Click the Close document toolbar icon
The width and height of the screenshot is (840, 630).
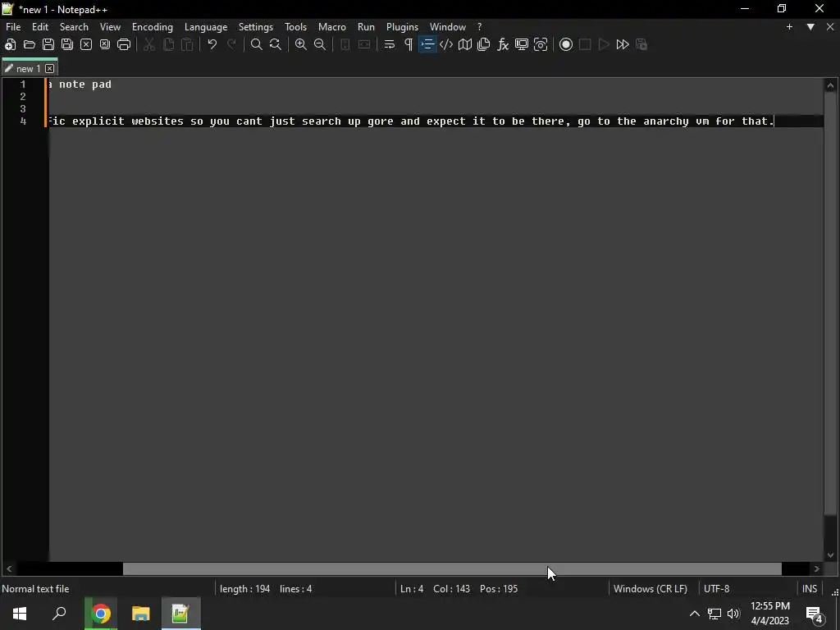click(85, 44)
